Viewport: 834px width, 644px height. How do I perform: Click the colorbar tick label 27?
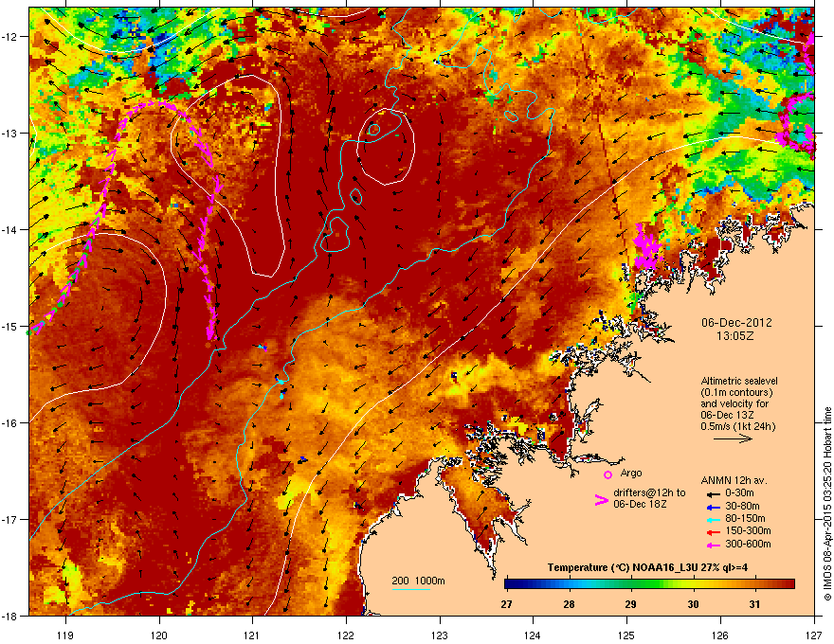point(506,604)
